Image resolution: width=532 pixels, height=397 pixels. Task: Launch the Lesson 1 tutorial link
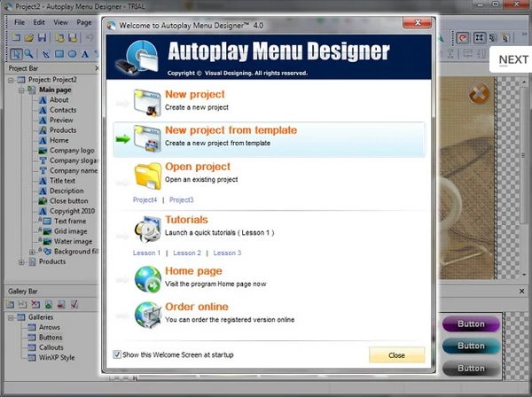pyautogui.click(x=146, y=253)
